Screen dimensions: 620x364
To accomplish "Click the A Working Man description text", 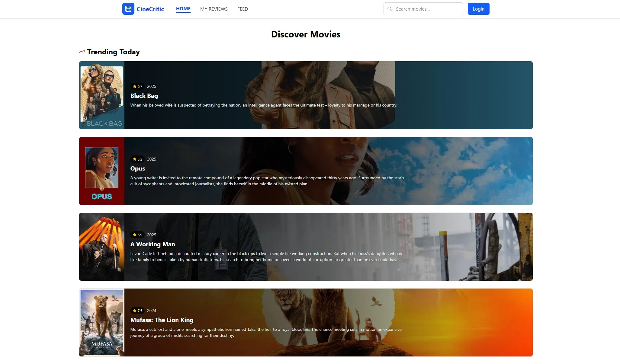I will (266, 257).
